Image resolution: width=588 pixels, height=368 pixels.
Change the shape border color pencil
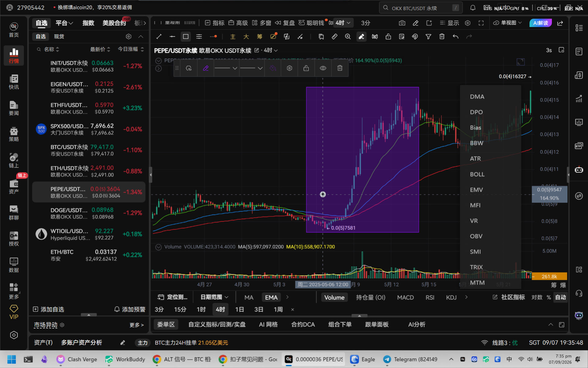pyautogui.click(x=206, y=68)
